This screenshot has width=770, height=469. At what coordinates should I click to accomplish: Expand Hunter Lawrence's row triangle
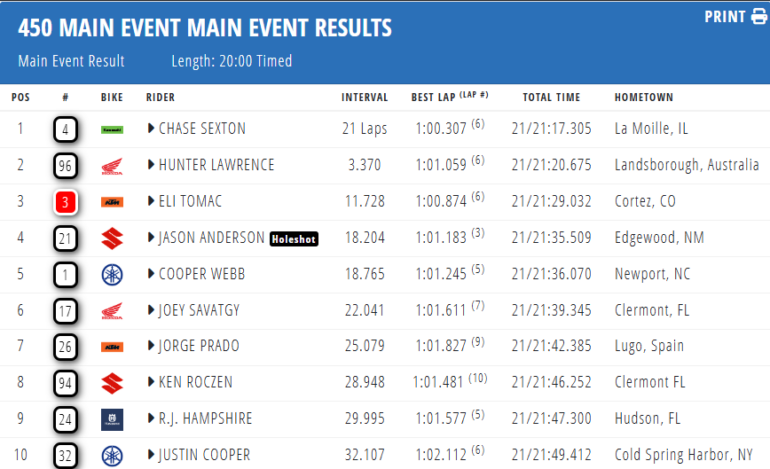tap(151, 165)
